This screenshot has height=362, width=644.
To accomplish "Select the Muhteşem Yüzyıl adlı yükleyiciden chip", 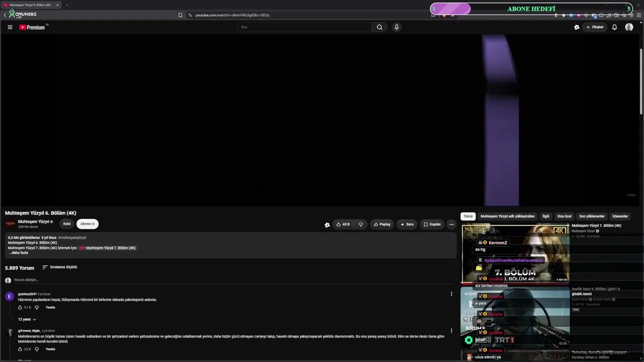I will tap(508, 216).
